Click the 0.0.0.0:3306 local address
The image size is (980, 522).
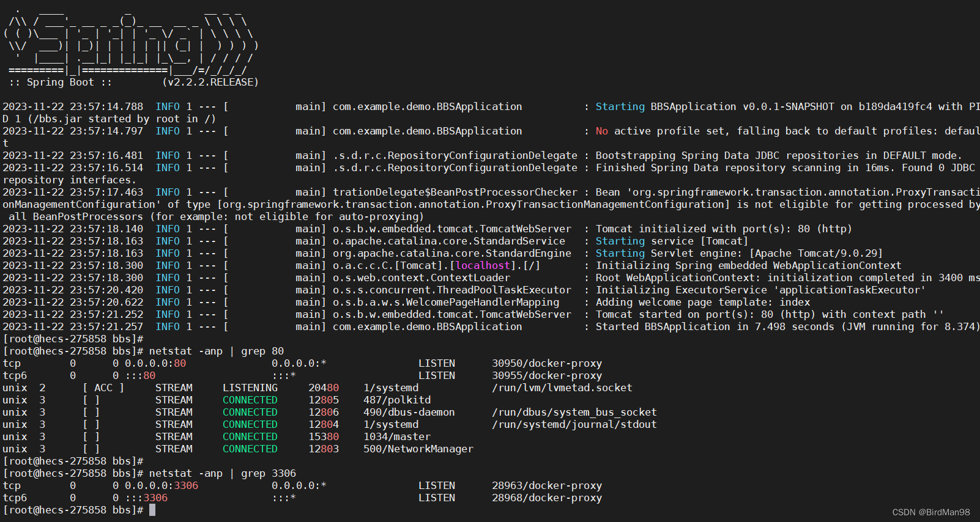coord(161,485)
